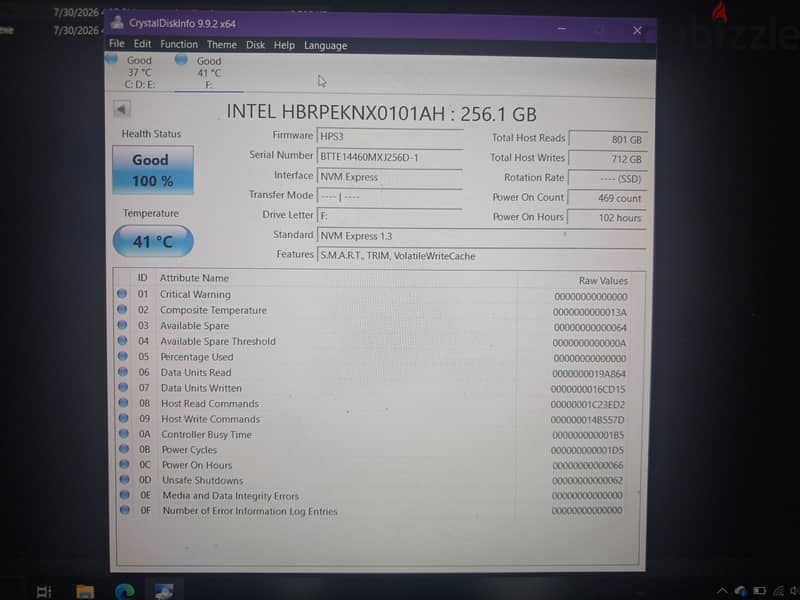The height and width of the screenshot is (600, 800).
Task: Click the status dot for Host Write Commands
Action: 123,418
